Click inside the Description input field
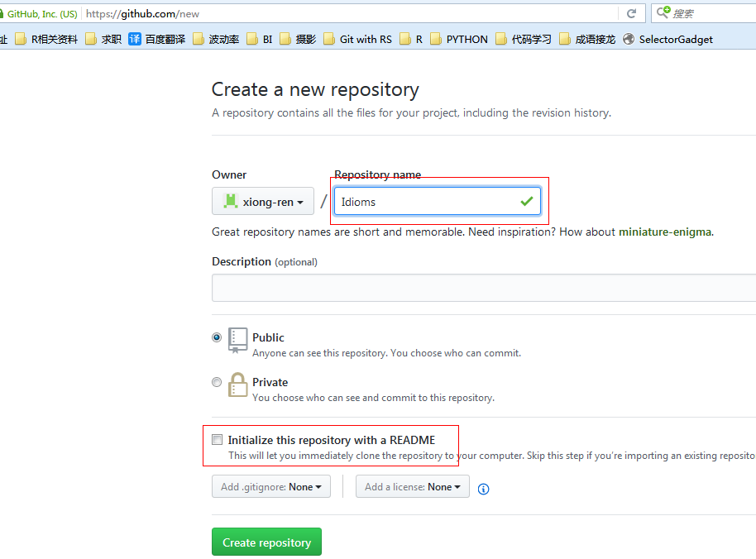This screenshot has height=559, width=756. tap(414, 286)
